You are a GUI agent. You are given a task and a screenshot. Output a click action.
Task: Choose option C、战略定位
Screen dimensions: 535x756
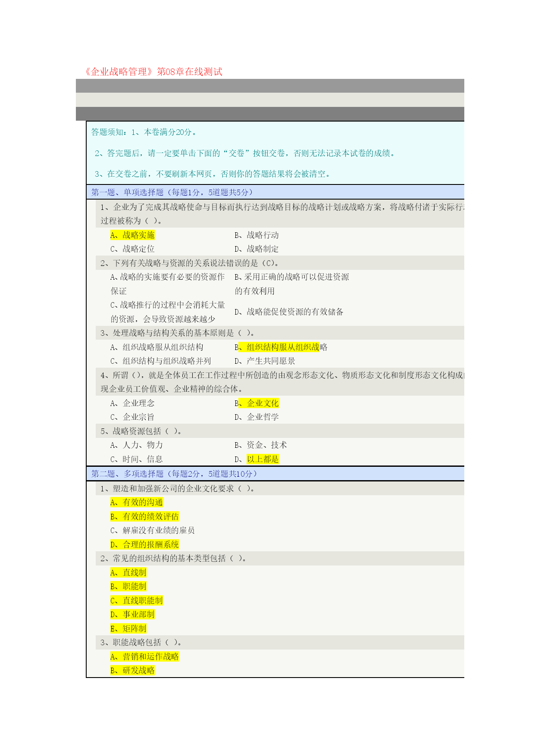pyautogui.click(x=132, y=249)
